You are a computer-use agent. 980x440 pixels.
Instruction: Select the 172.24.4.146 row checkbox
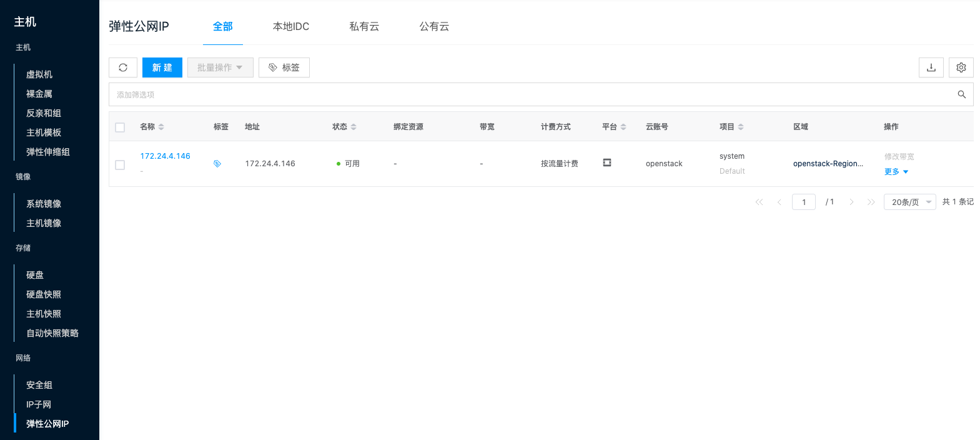pos(120,165)
